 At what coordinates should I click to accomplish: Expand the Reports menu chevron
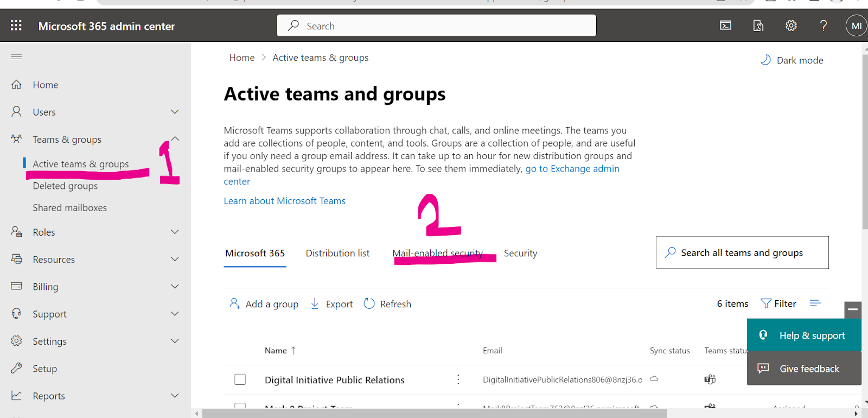175,395
